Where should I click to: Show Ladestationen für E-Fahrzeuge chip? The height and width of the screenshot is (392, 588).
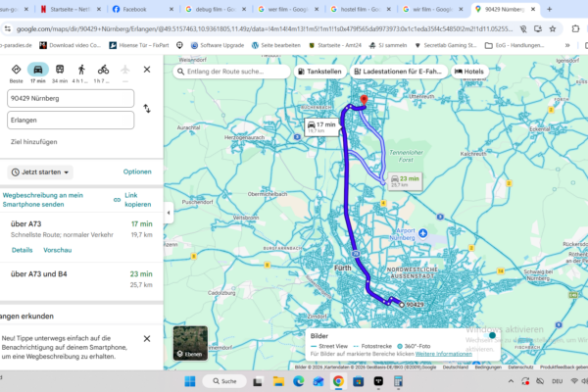click(x=398, y=72)
